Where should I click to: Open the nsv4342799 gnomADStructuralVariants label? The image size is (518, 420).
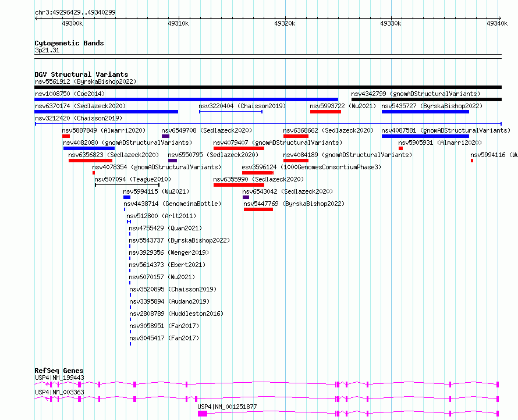click(416, 94)
